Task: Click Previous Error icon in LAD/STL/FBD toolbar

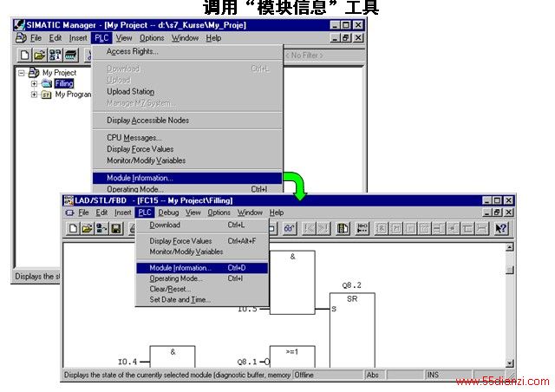Action: coord(309,228)
